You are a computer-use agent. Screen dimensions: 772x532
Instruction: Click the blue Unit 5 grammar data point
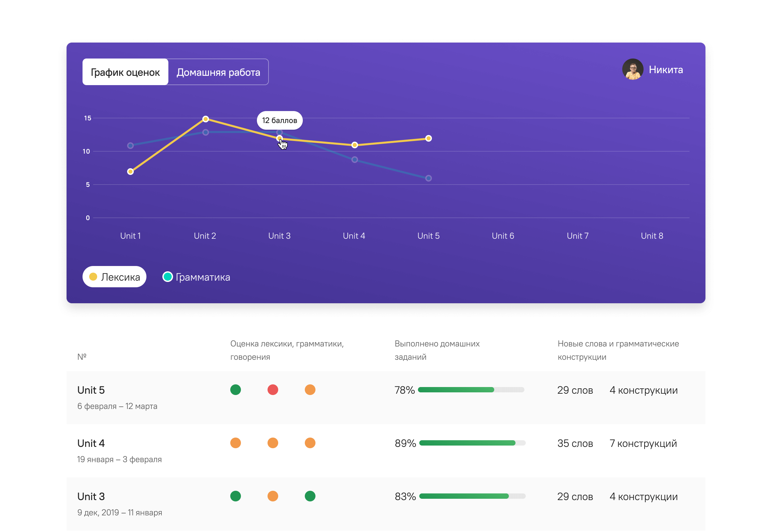(428, 178)
